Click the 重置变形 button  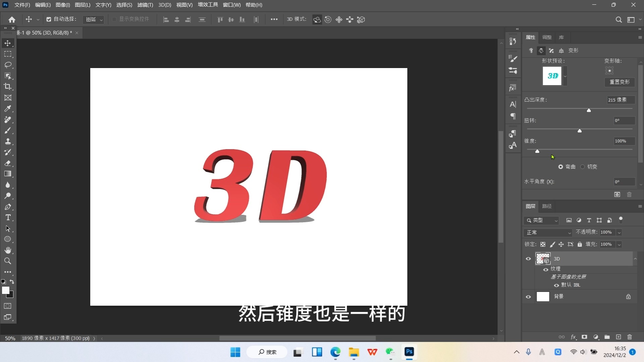(x=620, y=82)
